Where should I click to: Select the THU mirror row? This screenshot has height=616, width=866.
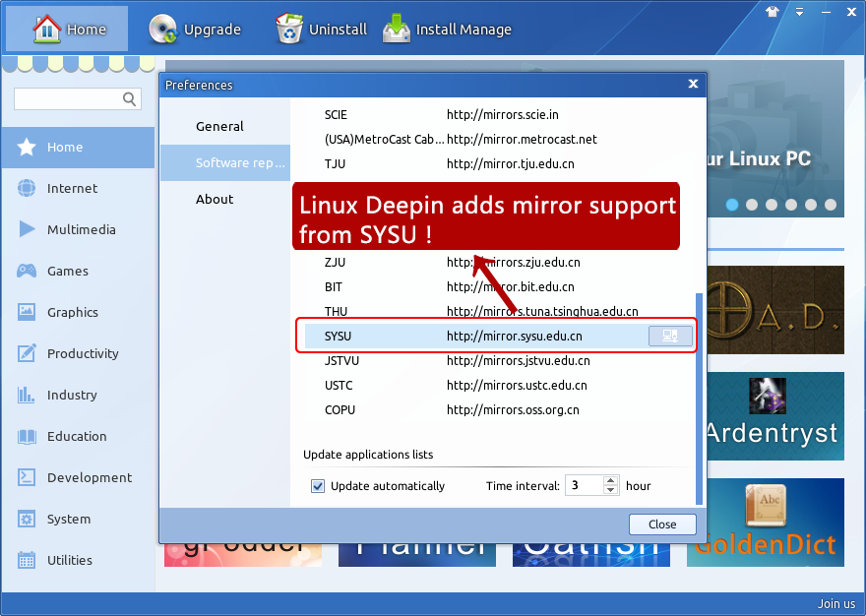point(499,312)
